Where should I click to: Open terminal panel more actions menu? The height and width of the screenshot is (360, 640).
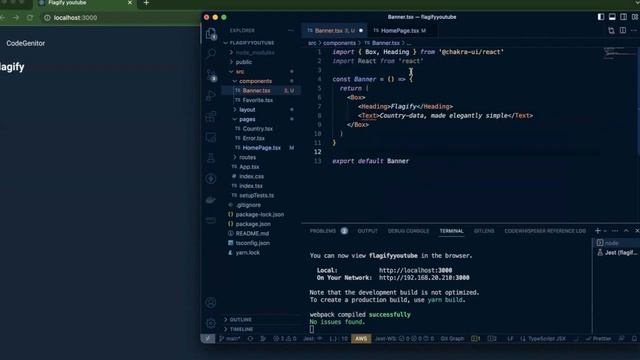click(x=615, y=231)
